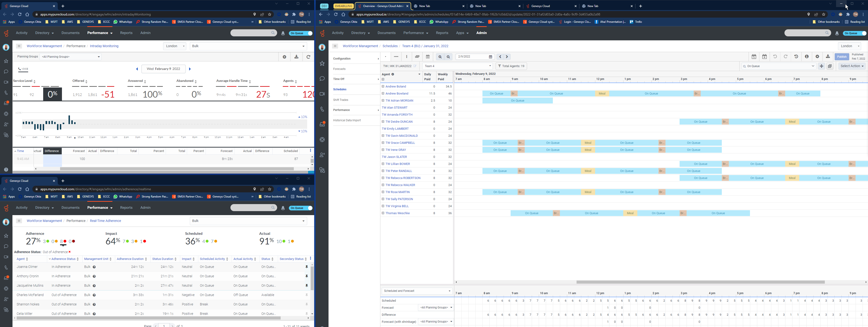Open the inbox from the left sidebar

pos(6,103)
